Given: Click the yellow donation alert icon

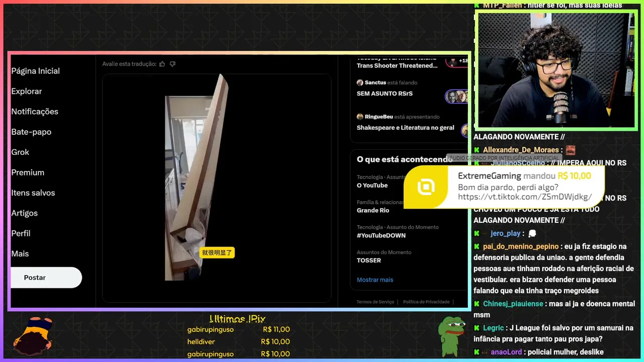Looking at the screenshot, I should (x=426, y=187).
